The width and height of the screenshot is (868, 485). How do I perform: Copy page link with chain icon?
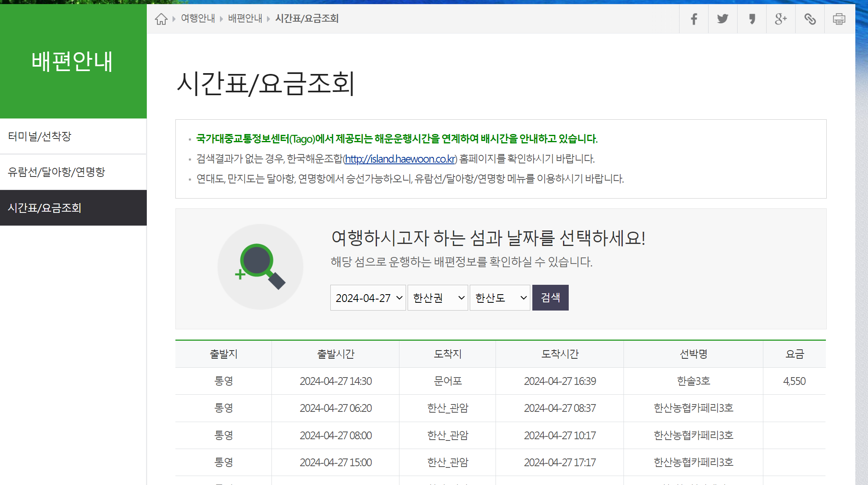click(810, 19)
